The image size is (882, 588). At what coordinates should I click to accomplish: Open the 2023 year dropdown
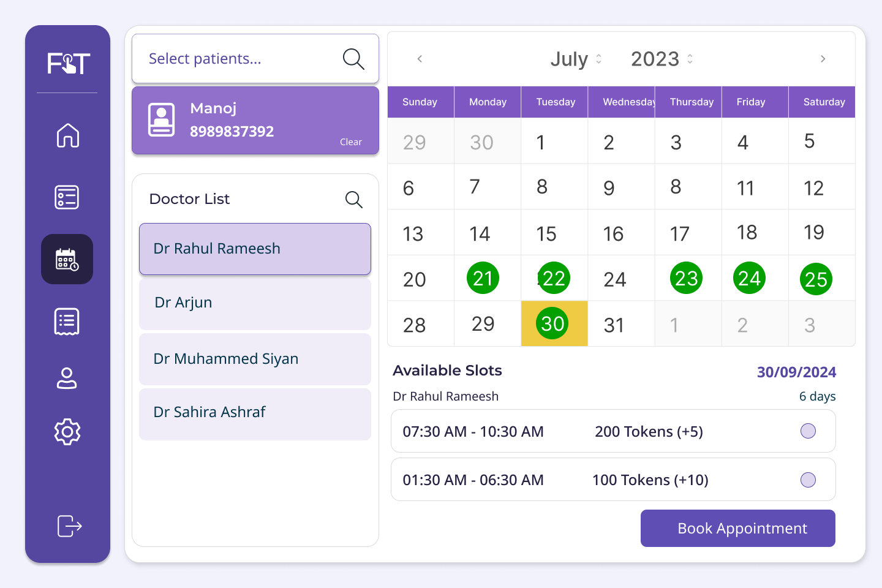point(661,59)
